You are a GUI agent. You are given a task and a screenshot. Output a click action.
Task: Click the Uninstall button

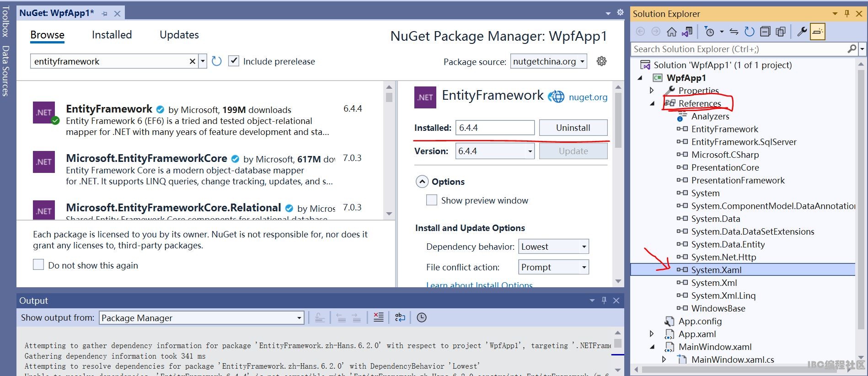[x=573, y=128]
